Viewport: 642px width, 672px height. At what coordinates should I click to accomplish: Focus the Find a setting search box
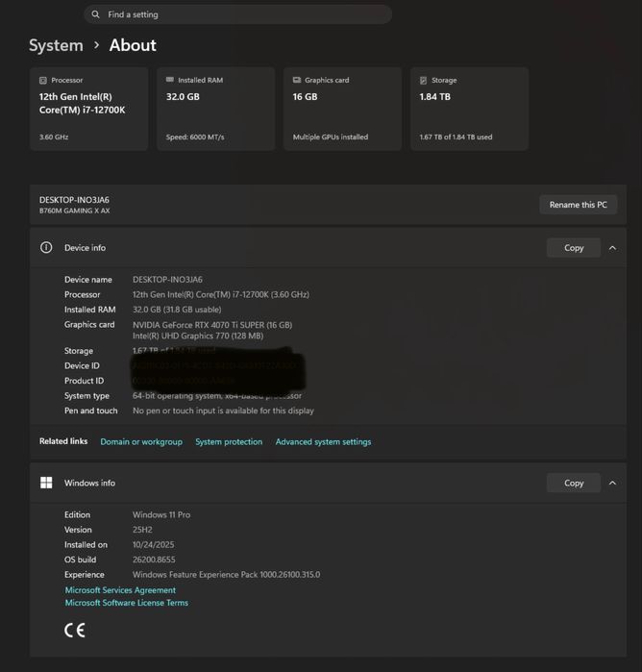pos(237,14)
